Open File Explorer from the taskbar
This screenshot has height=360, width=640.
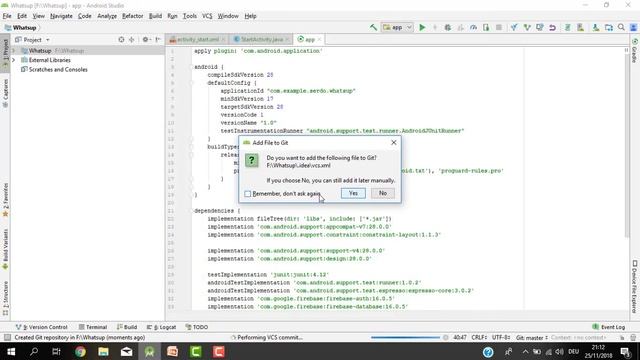103,351
